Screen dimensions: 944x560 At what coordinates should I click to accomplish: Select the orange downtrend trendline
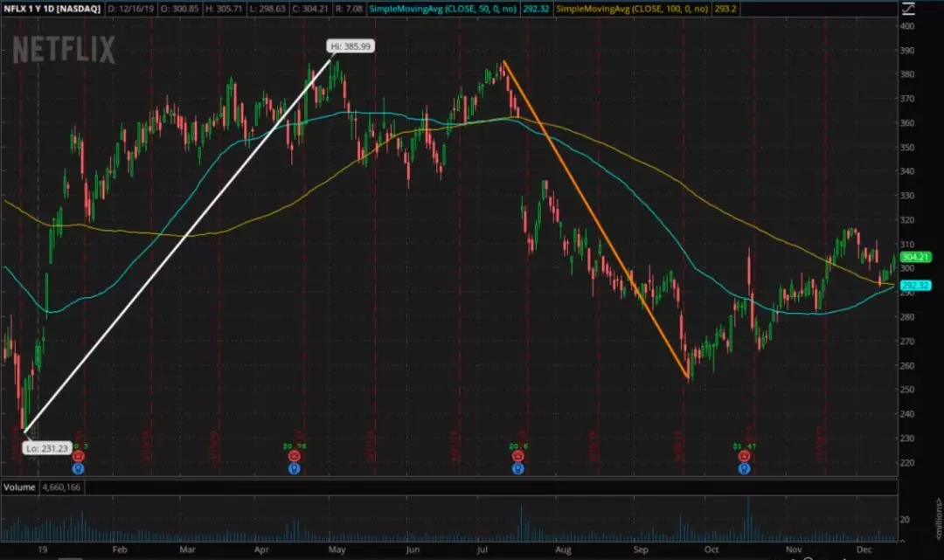(594, 218)
